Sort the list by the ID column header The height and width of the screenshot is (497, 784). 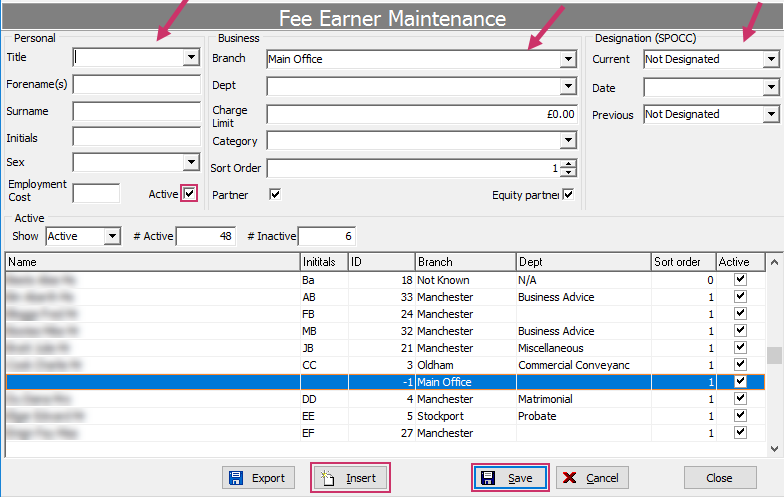point(382,262)
